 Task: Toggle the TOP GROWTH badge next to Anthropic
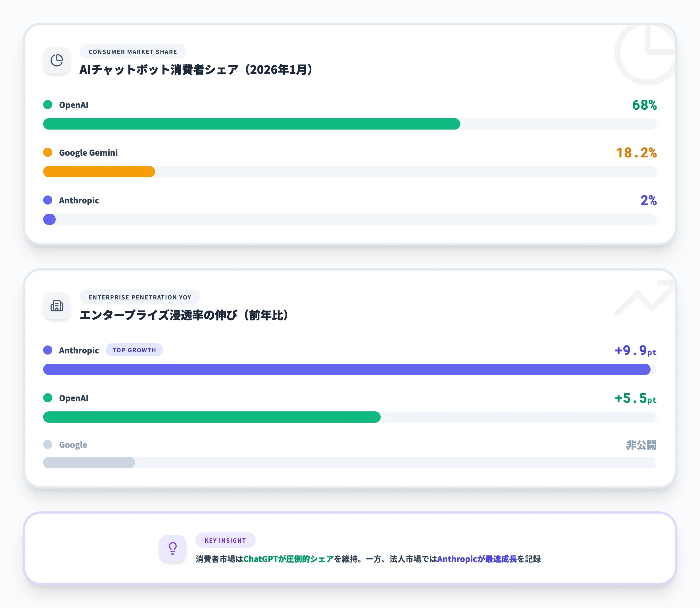tap(134, 350)
